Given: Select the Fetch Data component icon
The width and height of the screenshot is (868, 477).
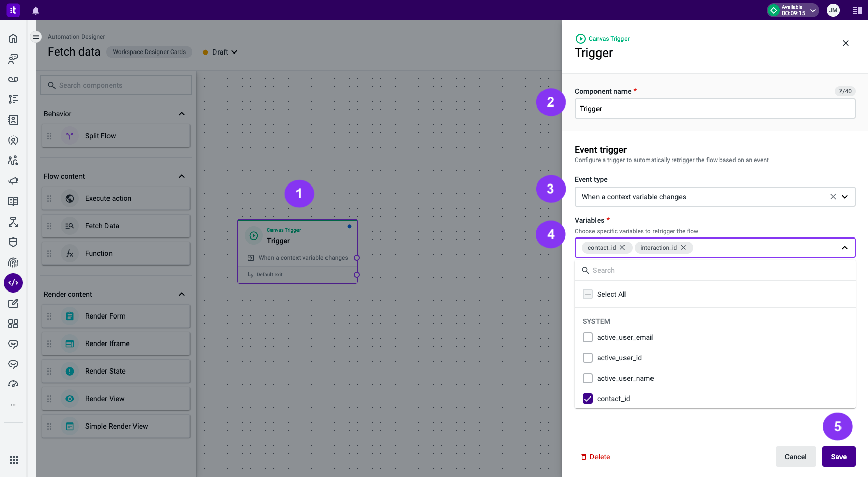Looking at the screenshot, I should (70, 226).
